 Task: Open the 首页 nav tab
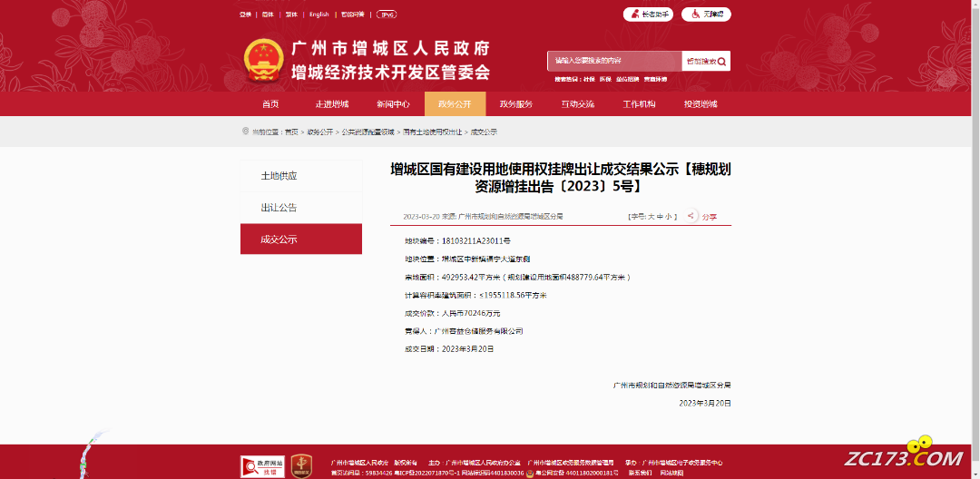270,104
